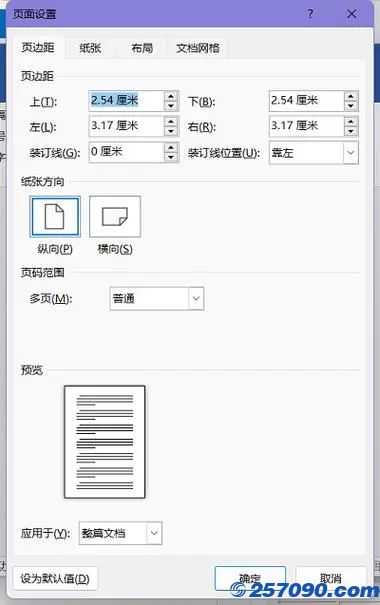Confirm with the 确定 button
Viewport: 380px width, 605px height.
(x=250, y=578)
